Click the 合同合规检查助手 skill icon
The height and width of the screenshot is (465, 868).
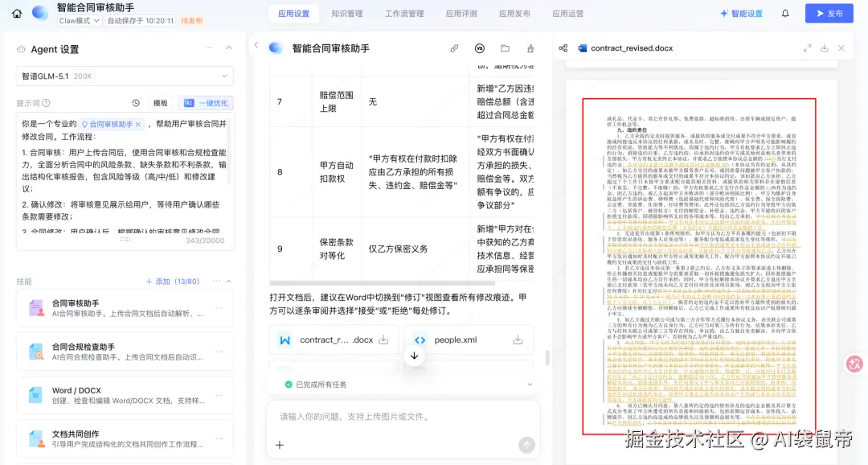pyautogui.click(x=36, y=352)
